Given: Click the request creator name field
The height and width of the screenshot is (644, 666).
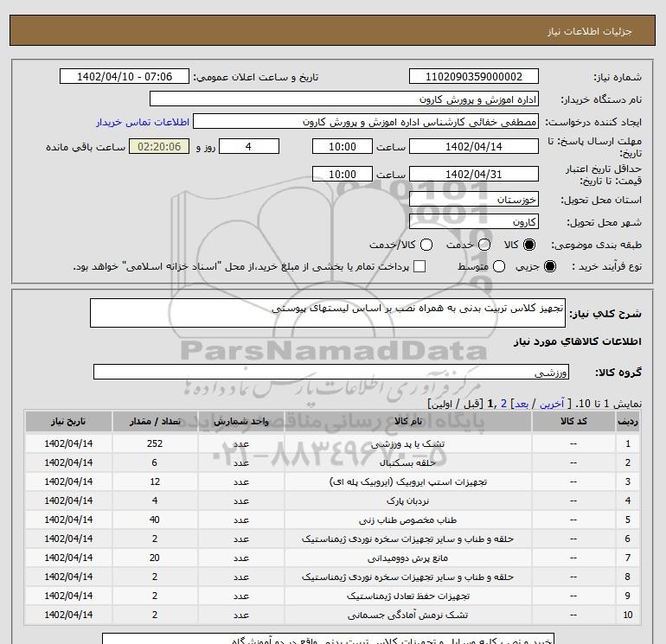Looking at the screenshot, I should tap(366, 122).
